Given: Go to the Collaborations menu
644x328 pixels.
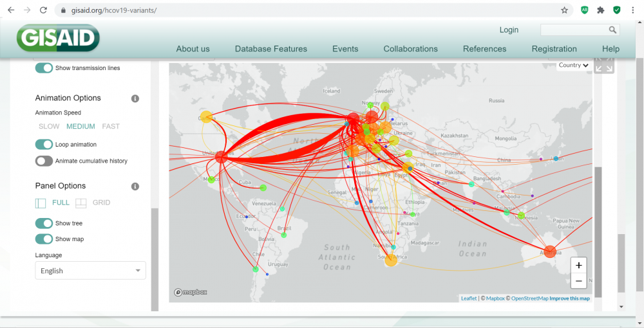Looking at the screenshot, I should click(410, 49).
